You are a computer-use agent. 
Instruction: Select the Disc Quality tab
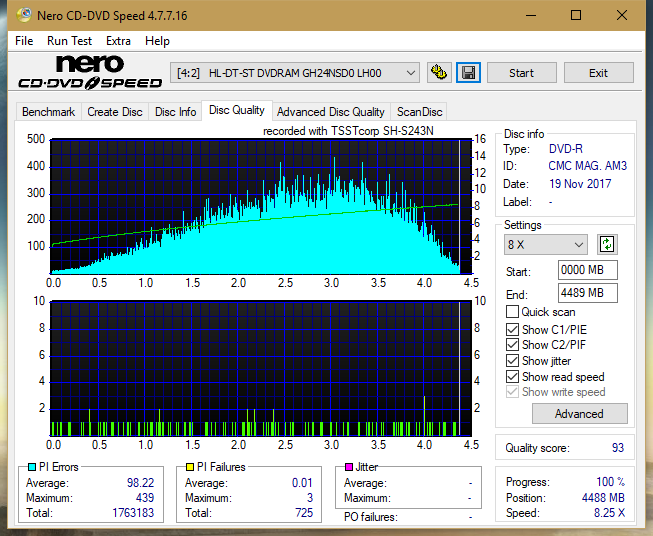pyautogui.click(x=237, y=110)
